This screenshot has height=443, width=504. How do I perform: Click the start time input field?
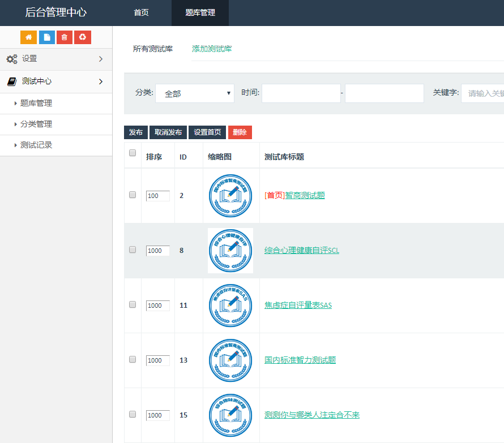point(301,93)
